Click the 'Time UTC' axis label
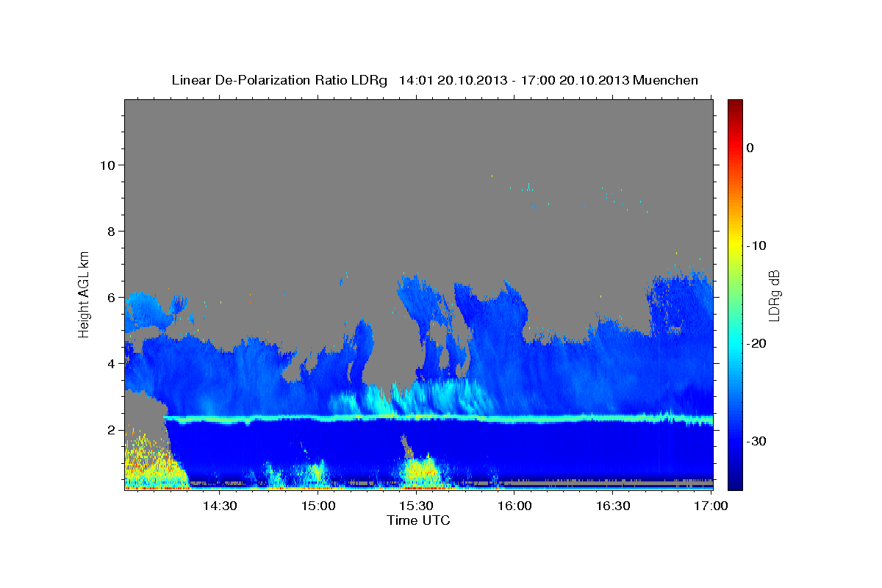The width and height of the screenshot is (882, 588). [x=418, y=520]
